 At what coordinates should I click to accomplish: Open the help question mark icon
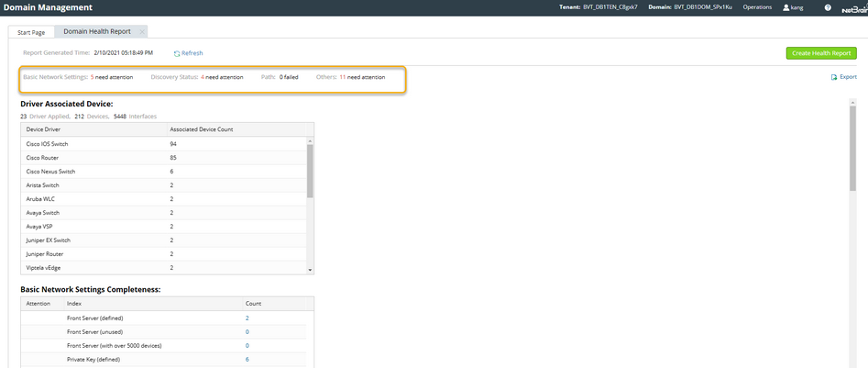tap(828, 7)
